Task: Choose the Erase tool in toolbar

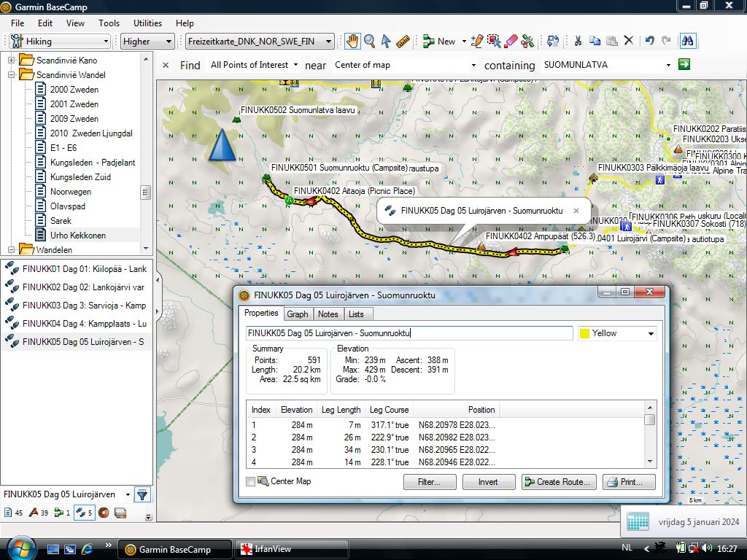Action: [511, 42]
